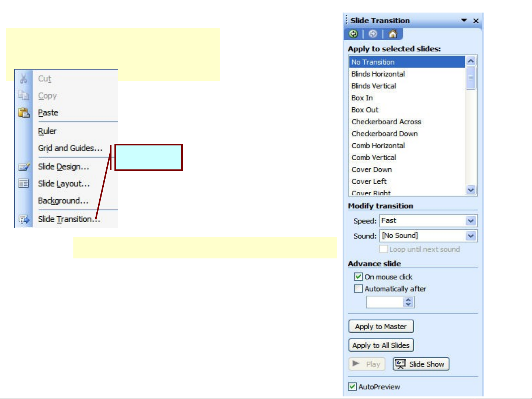Open the Sound dropdown
532x399 pixels.
[x=471, y=236]
